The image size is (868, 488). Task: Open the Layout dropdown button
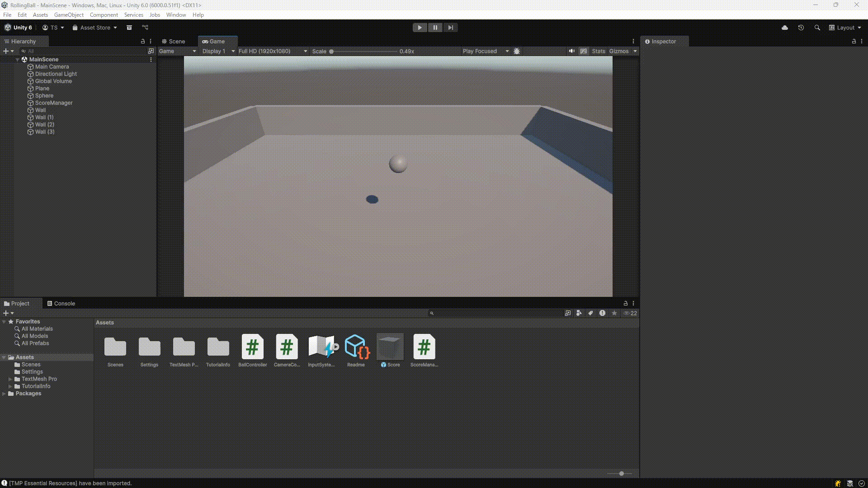(845, 28)
